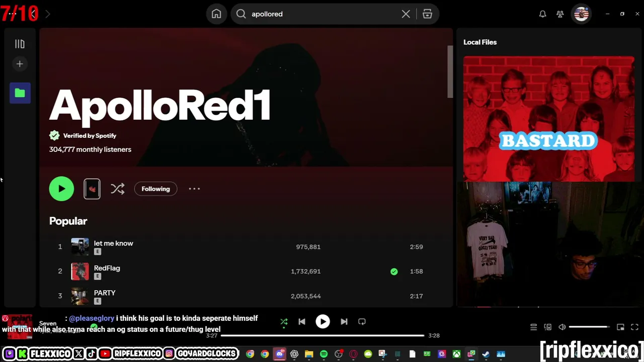Unfollow artist via Following button
Screen dimensions: 644x362
click(155, 189)
